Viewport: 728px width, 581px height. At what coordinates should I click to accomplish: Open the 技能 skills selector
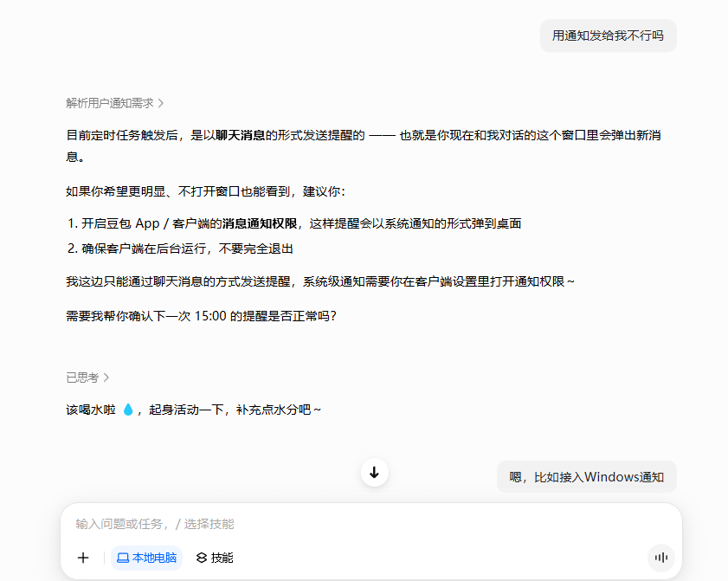coord(215,558)
